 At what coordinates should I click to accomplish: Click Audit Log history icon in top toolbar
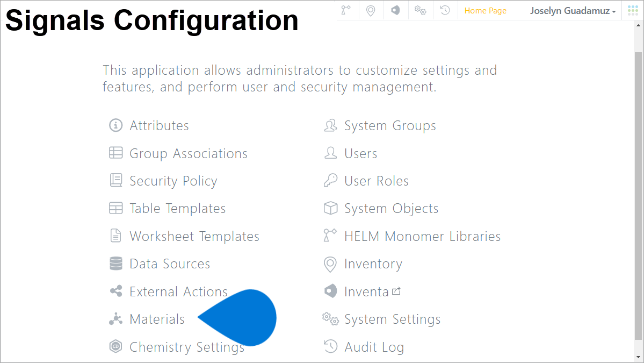pos(445,10)
